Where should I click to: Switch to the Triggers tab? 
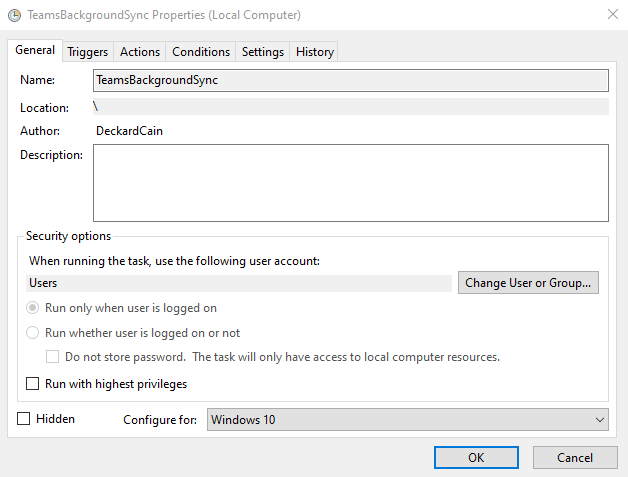coord(88,52)
